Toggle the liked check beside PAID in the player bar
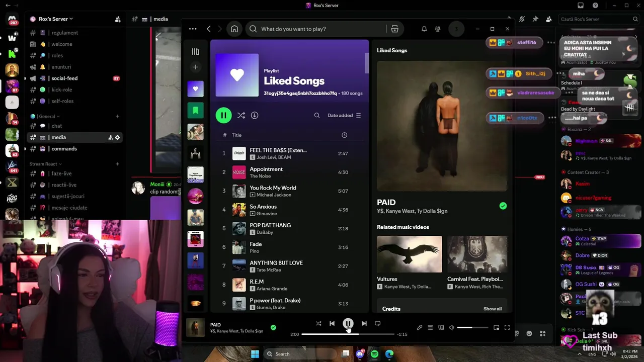This screenshot has width=644, height=362. click(x=273, y=327)
